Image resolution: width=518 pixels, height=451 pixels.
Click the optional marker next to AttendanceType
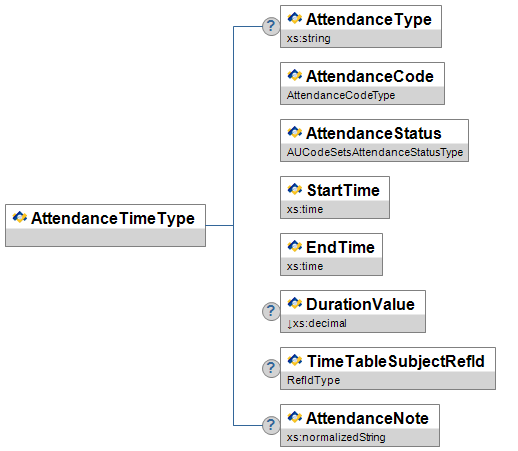271,26
